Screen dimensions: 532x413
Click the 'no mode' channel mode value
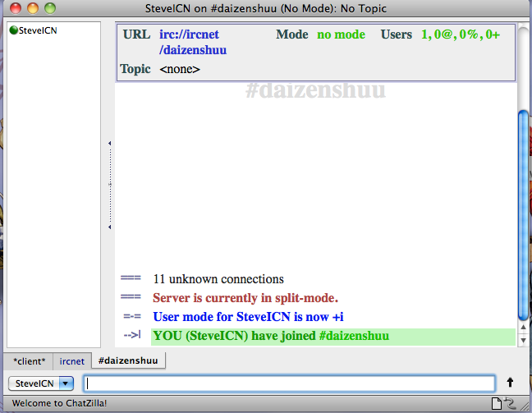coord(341,35)
